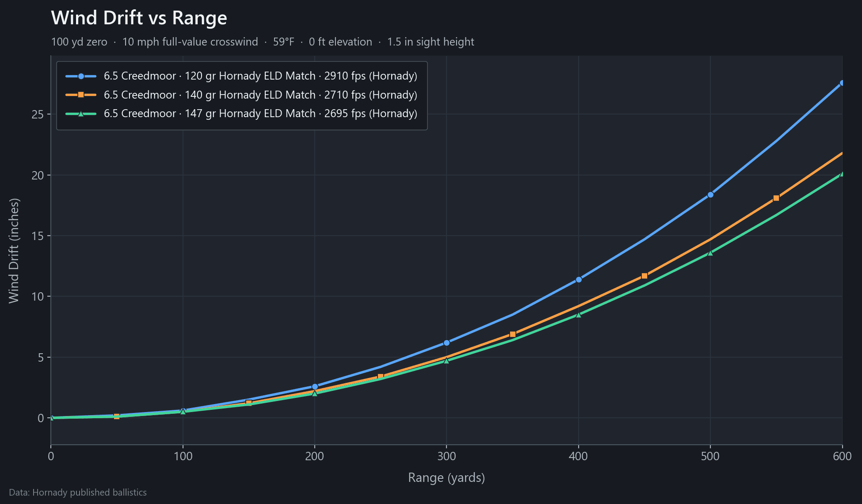This screenshot has width=862, height=504.
Task: Click the Range (yards) axis label
Action: [x=446, y=478]
